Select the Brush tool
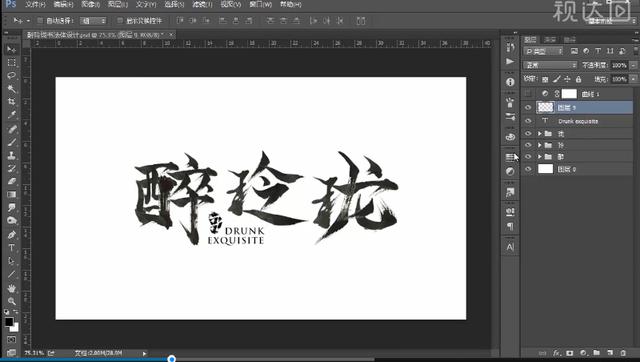Screen dimensions: 640x362 (x=11, y=142)
